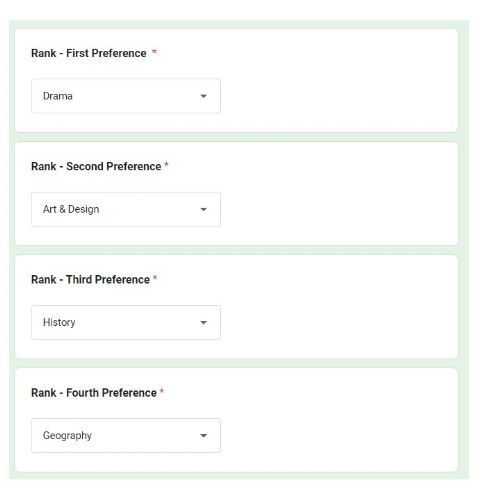Click the required asterisk after Fourth Preference
Screen dimensions: 500x500
point(162,391)
